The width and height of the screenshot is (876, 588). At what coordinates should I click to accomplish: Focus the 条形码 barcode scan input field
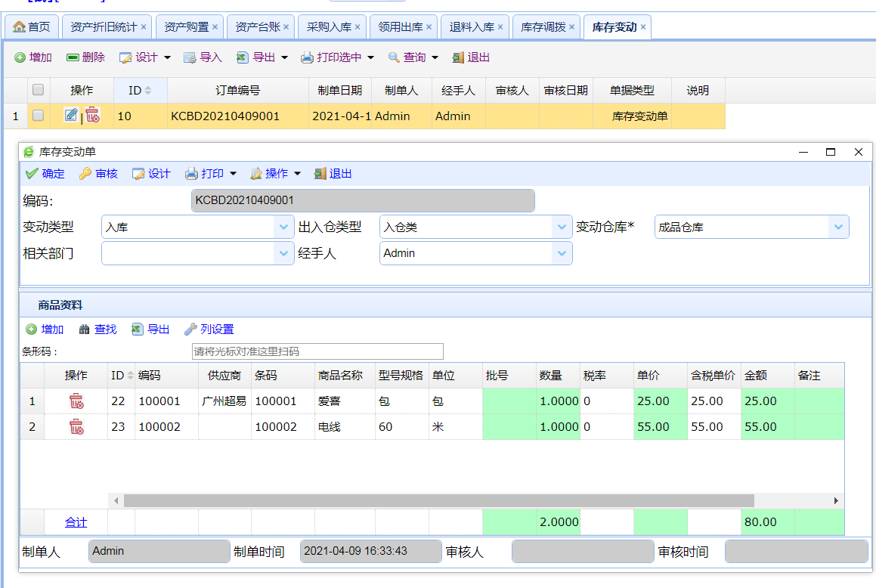click(x=317, y=351)
